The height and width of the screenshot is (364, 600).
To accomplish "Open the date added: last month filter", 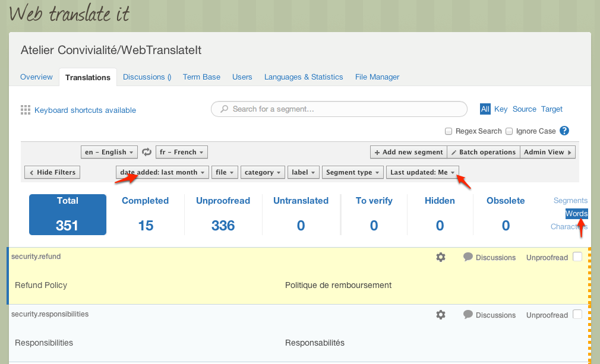I will [162, 172].
